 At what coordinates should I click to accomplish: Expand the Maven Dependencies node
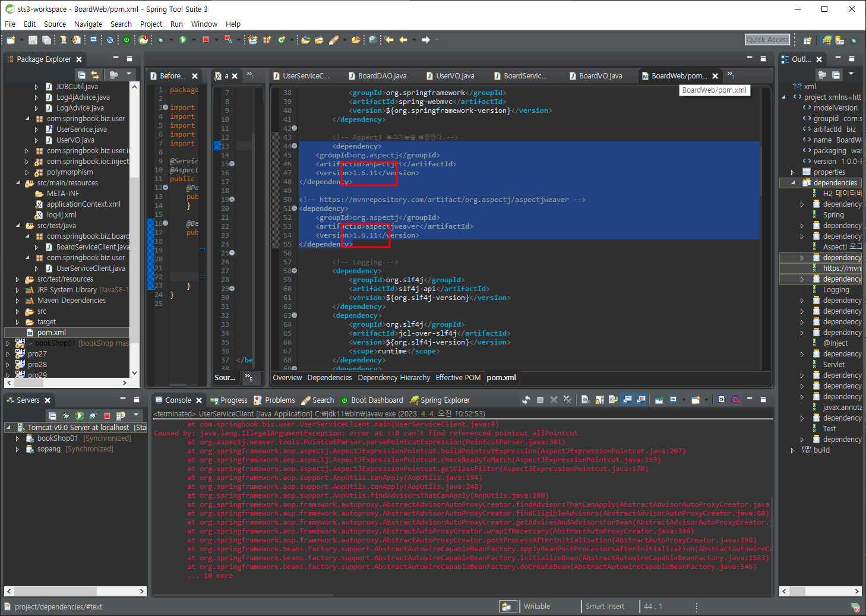18,301
